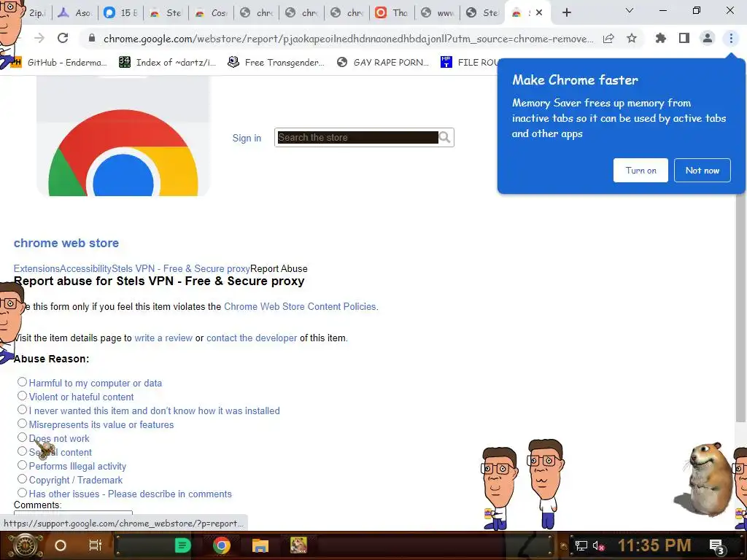Click the 11:35 PM taskbar clock

[654, 545]
